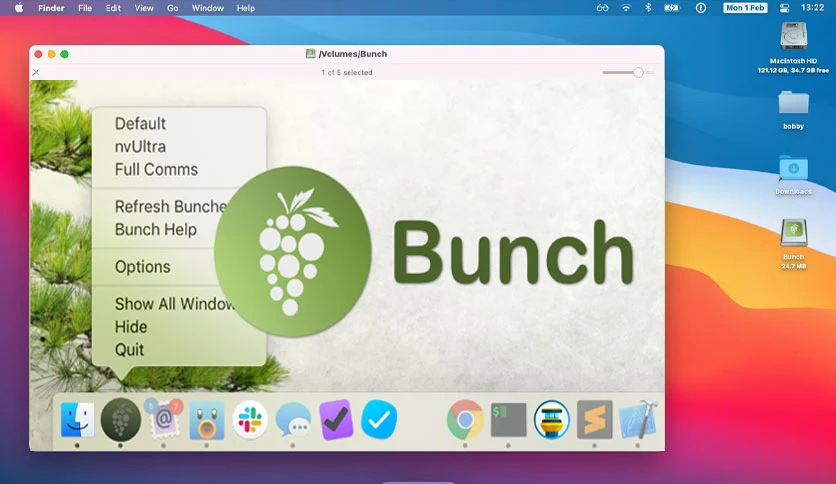
Task: Click the Bunch grapes dock icon
Action: (120, 420)
